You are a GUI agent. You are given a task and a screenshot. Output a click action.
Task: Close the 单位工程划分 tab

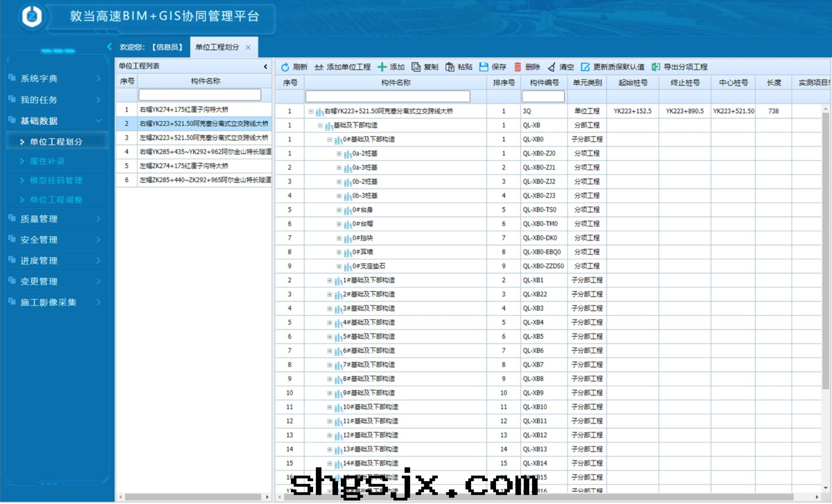248,47
